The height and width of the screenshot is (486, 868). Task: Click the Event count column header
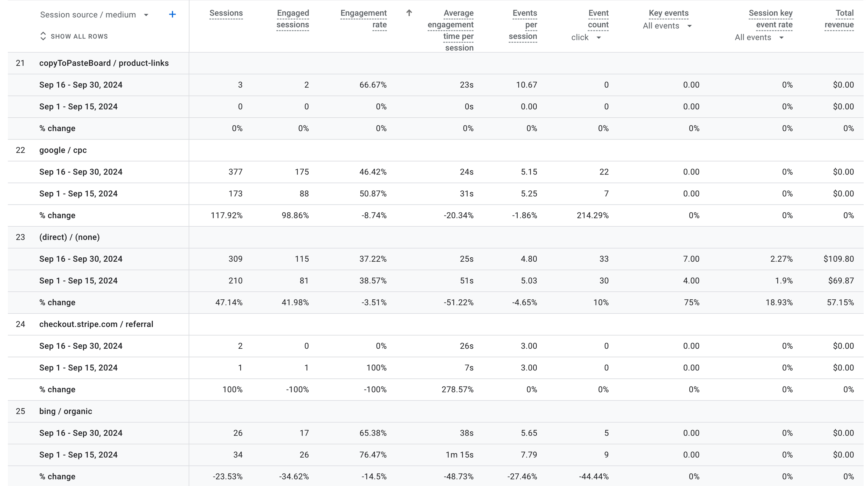click(598, 18)
